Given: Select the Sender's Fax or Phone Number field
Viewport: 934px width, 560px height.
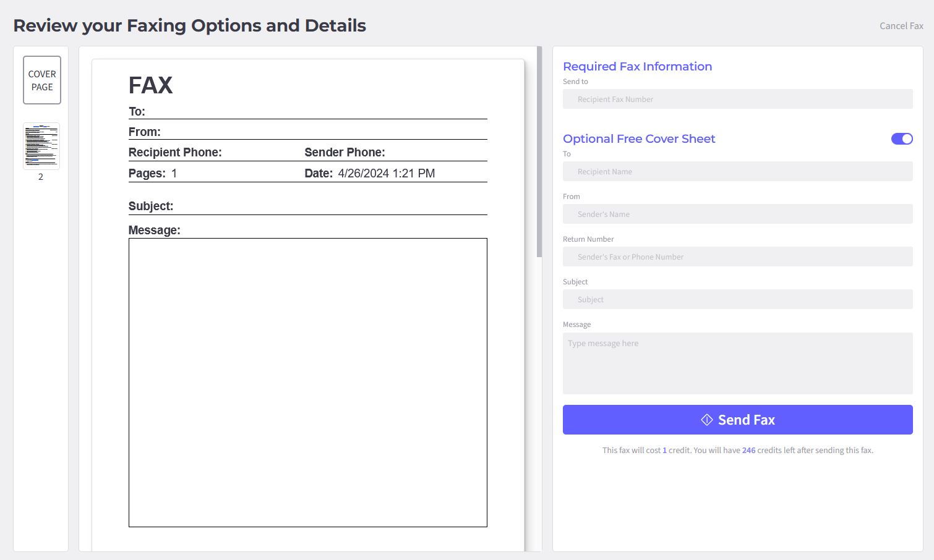Looking at the screenshot, I should click(x=737, y=256).
